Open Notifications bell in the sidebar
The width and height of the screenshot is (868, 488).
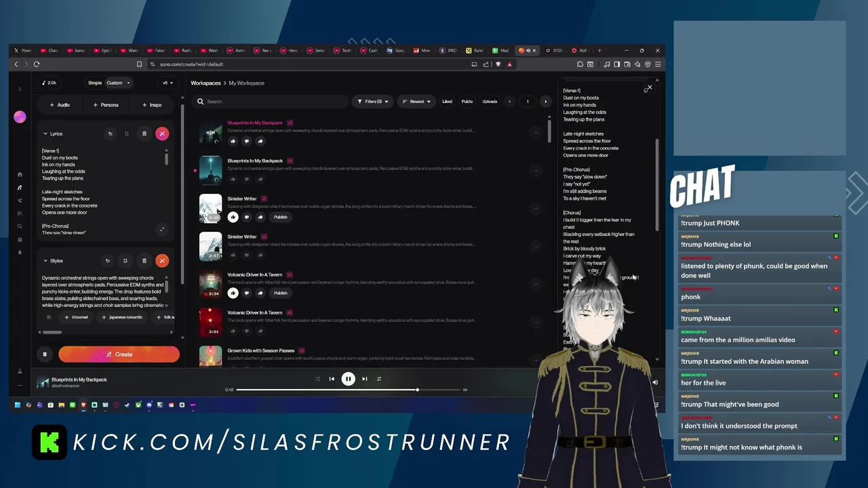[20, 252]
